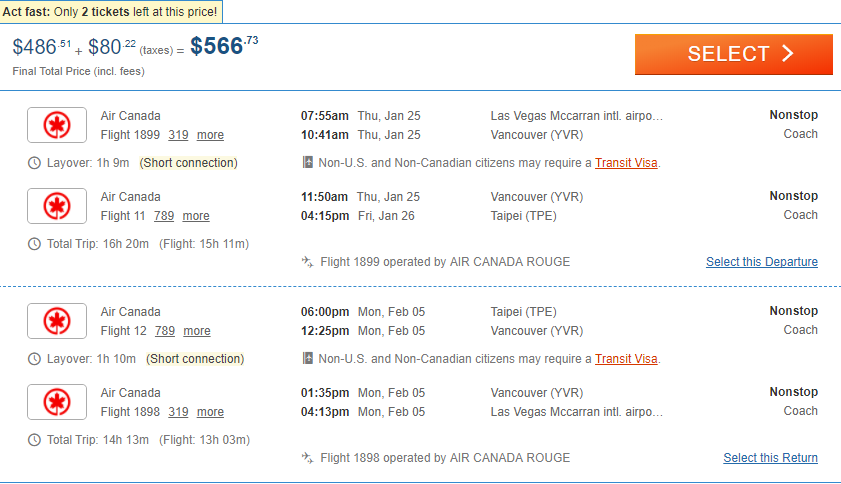Open first Transit Visa link for Vancouver layover
The image size is (841, 484).
coord(626,163)
